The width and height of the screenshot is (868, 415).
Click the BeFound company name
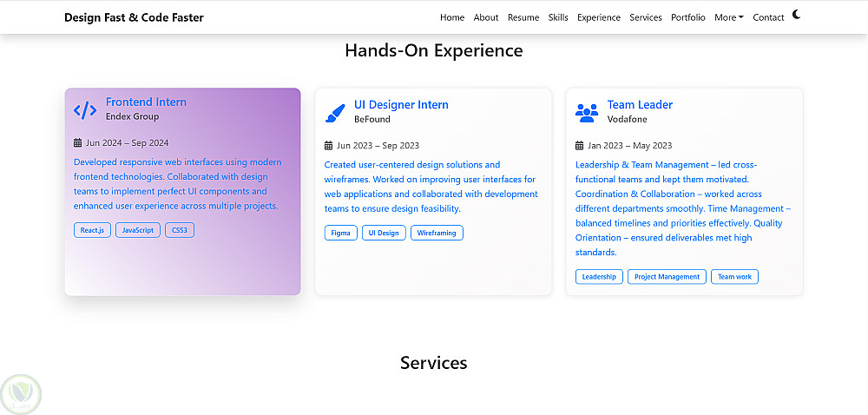coord(372,120)
